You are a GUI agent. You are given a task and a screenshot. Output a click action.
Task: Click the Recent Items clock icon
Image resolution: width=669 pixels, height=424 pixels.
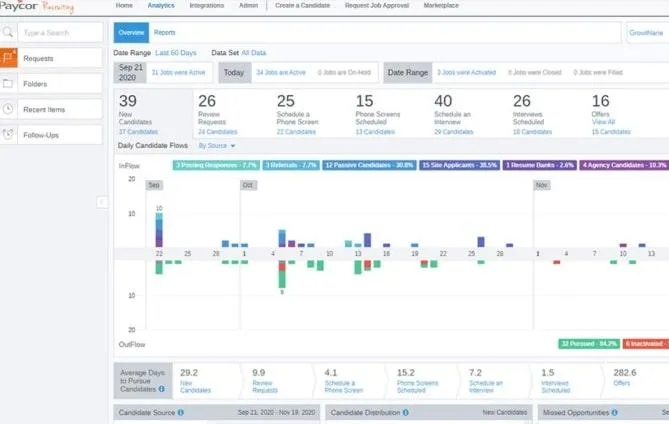click(x=8, y=109)
